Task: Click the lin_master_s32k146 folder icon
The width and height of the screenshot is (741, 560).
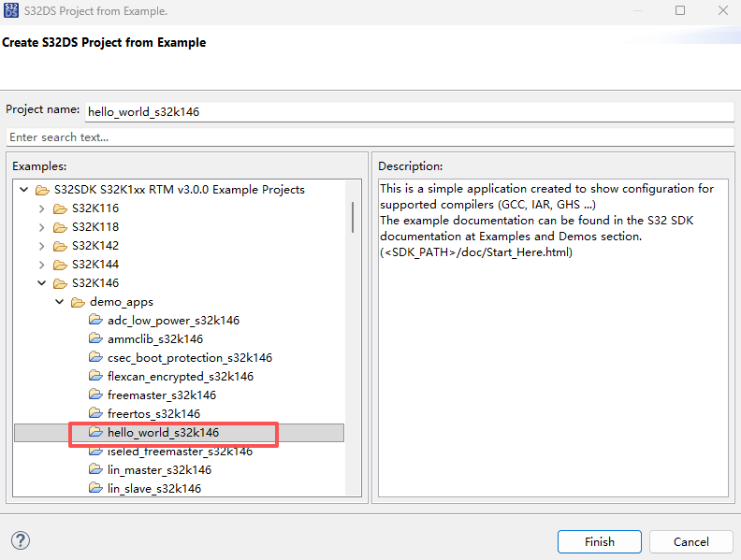Action: 96,469
